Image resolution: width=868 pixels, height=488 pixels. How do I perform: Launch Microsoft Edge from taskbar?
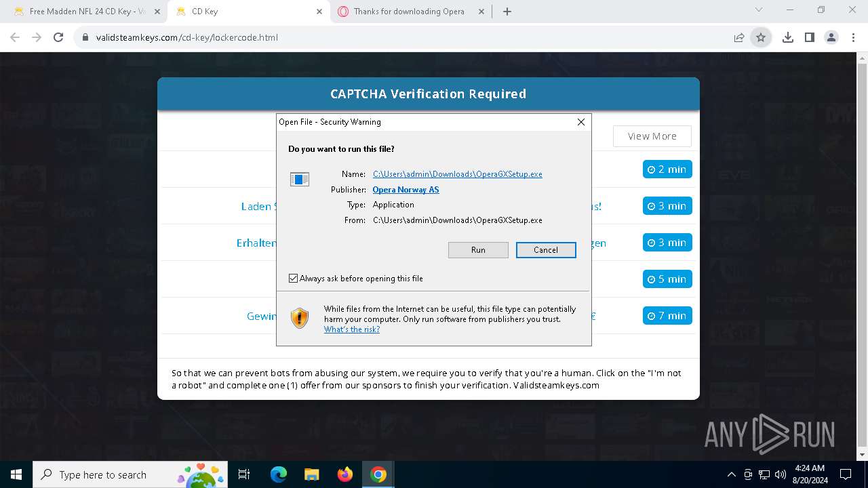279,474
